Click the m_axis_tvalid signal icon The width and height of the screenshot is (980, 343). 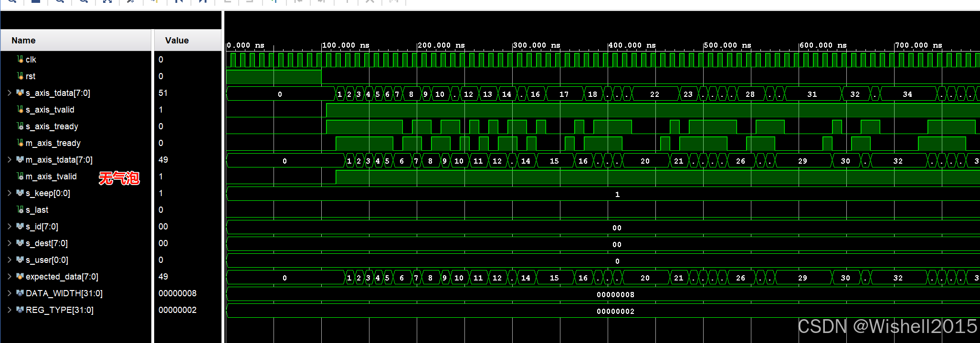(20, 176)
